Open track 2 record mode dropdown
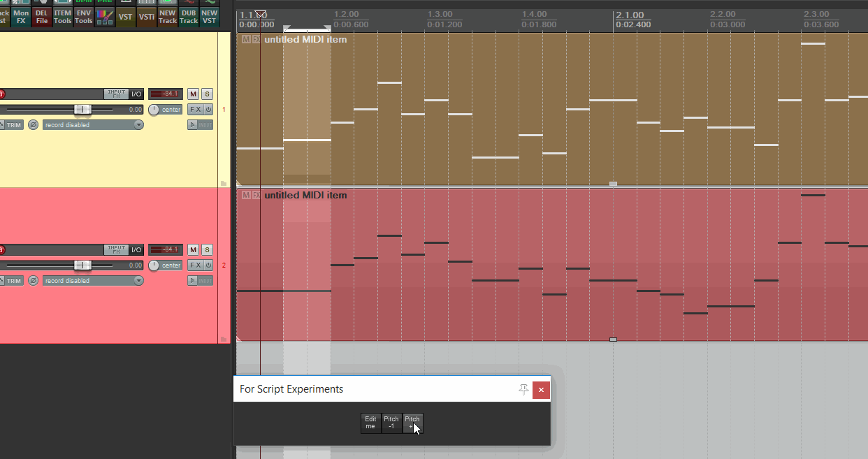This screenshot has height=459, width=868. pos(138,281)
